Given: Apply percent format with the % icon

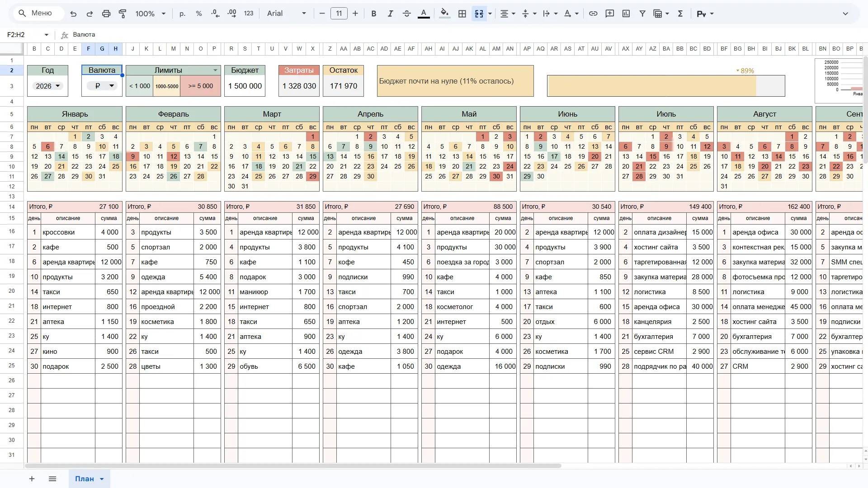Looking at the screenshot, I should pyautogui.click(x=199, y=14).
